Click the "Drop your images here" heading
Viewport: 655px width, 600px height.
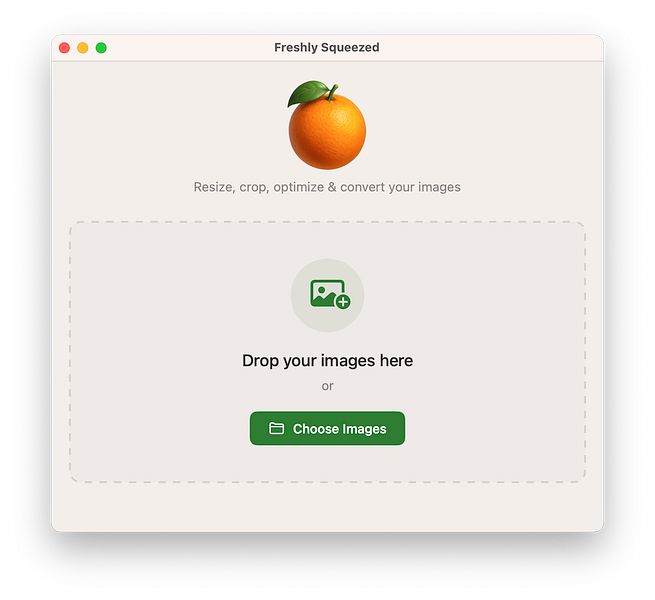tap(327, 361)
